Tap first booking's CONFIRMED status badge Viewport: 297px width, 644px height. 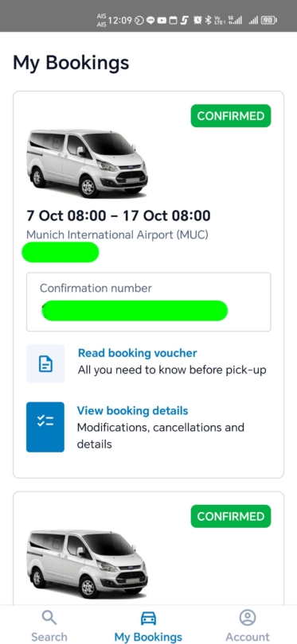[x=231, y=116]
